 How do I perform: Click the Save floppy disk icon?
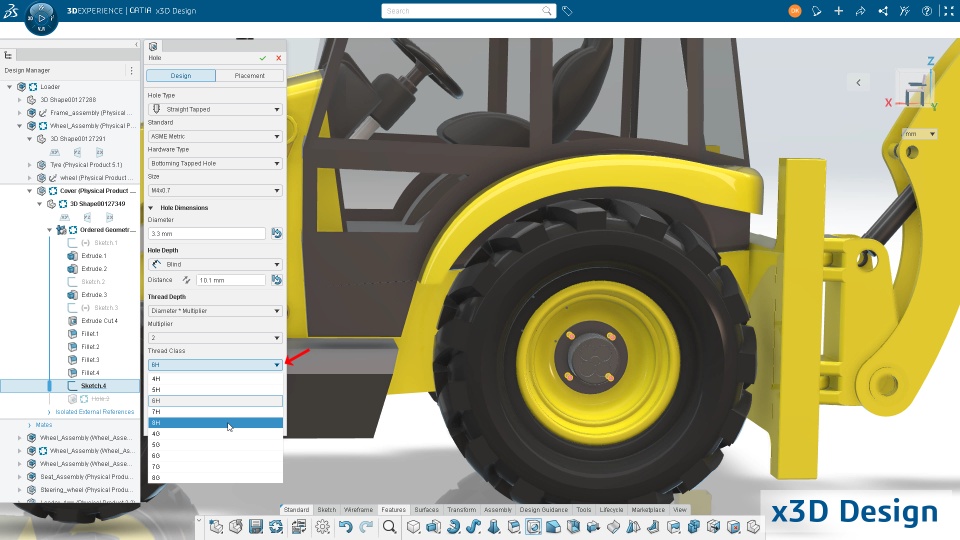pos(256,527)
